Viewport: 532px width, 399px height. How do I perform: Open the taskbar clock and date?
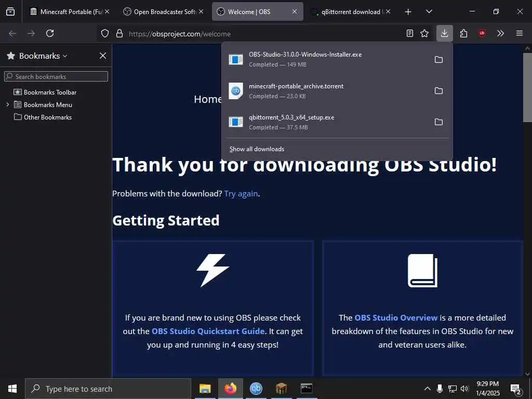488,389
